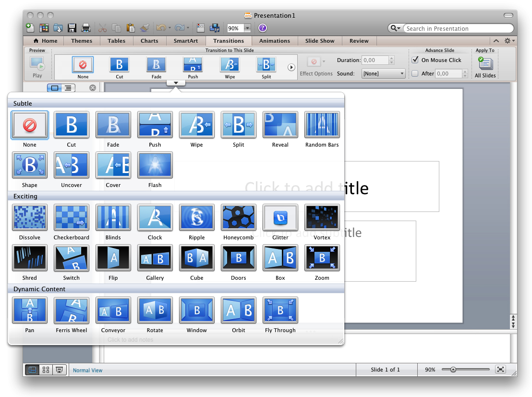This screenshot has width=532, height=397.
Task: Click the Duration input field
Action: click(x=375, y=60)
